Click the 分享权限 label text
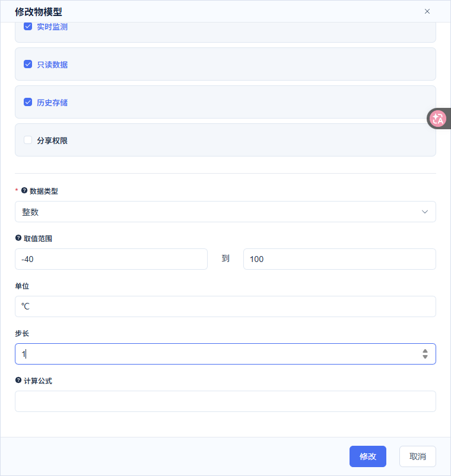This screenshot has height=476, width=451. (52, 140)
